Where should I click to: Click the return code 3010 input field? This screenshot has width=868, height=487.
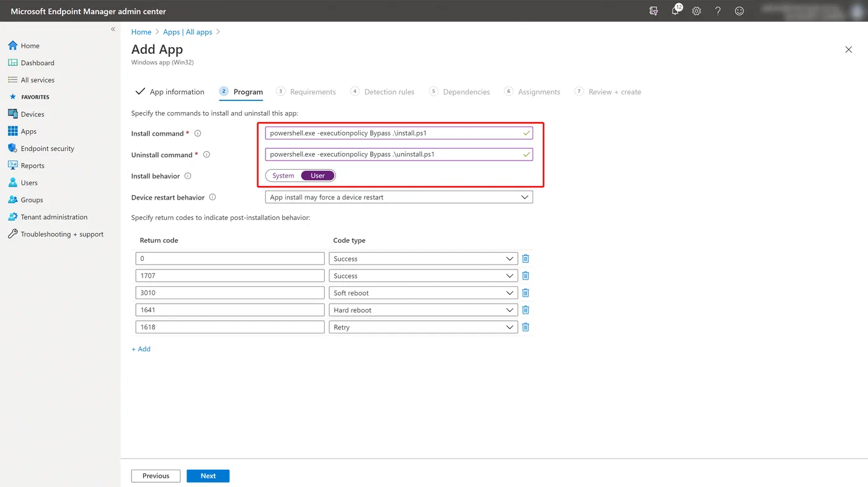[230, 292]
